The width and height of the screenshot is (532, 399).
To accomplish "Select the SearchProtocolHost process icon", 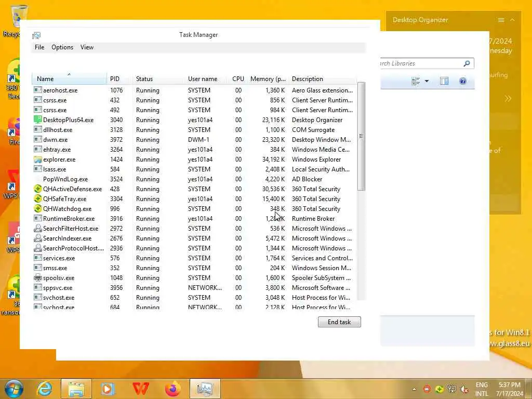I will [x=37, y=248].
